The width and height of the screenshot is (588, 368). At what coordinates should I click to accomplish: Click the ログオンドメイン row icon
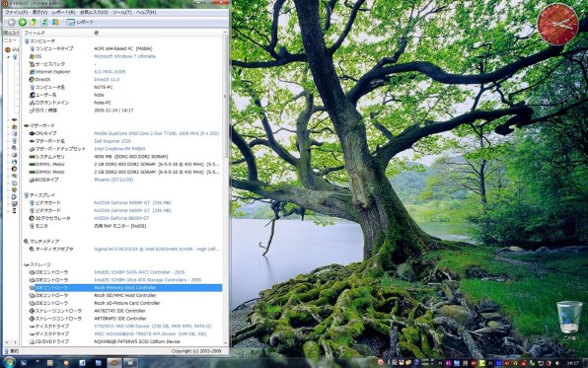(x=32, y=103)
